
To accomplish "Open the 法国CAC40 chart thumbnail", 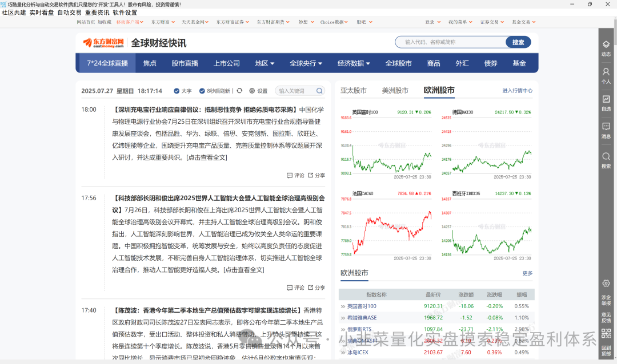I will [x=386, y=225].
